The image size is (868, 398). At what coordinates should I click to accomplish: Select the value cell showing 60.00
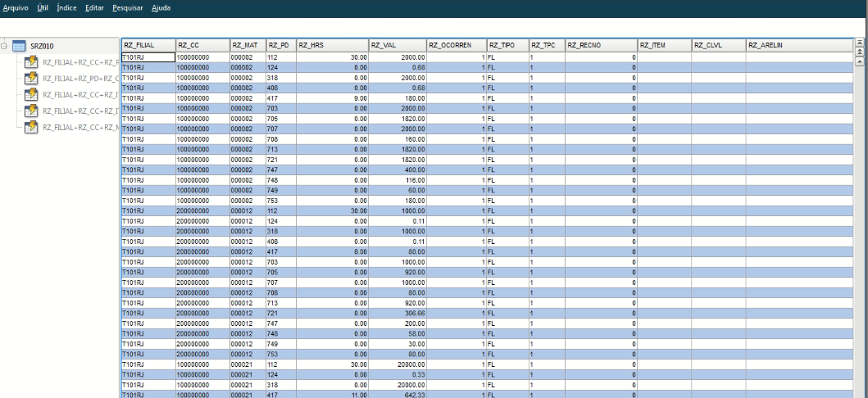point(398,190)
